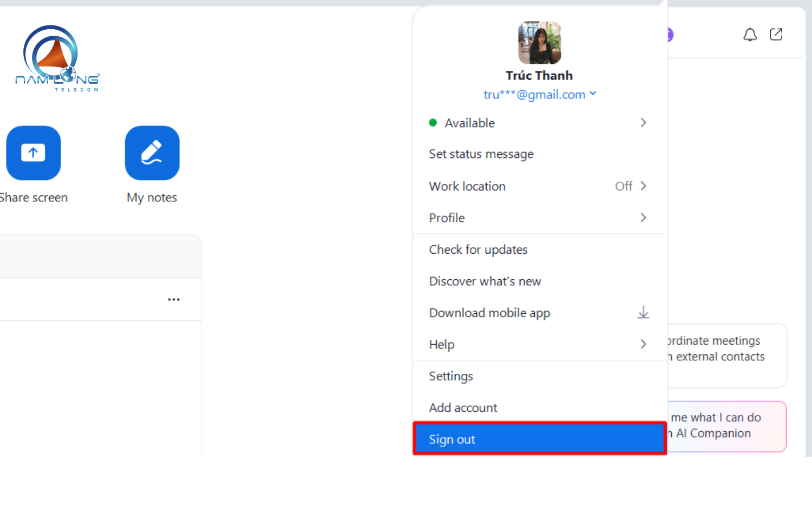Click the Available status label

coord(470,123)
